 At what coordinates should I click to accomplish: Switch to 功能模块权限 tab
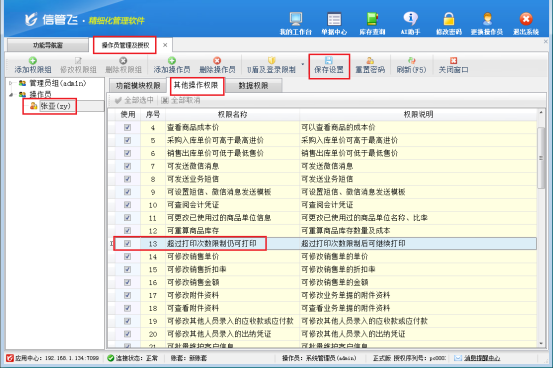[x=138, y=86]
